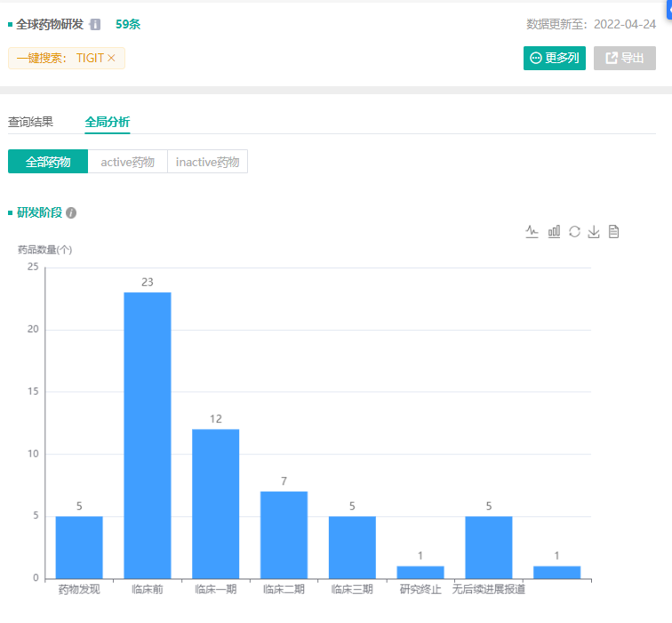Image resolution: width=672 pixels, height=623 pixels.
Task: Click the 临床前 bar showing 23
Action: point(148,435)
